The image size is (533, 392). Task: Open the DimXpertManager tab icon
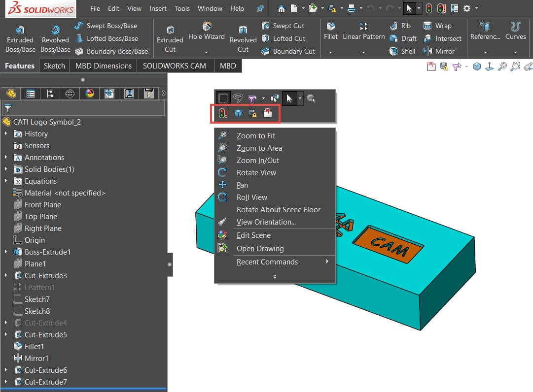[70, 94]
